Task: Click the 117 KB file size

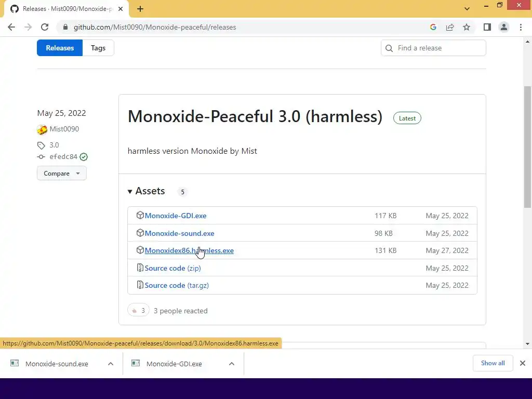Action: point(385,216)
